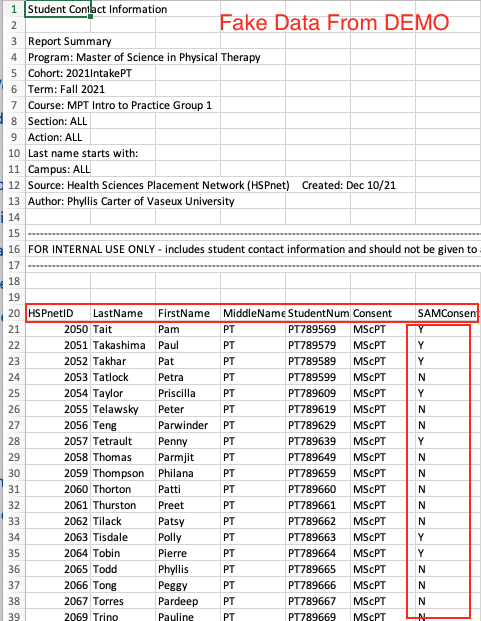Viewport: 481px width, 621px height.
Task: Click the 'FOR INTERNAL USE ONLY' row cell
Action: [253, 249]
